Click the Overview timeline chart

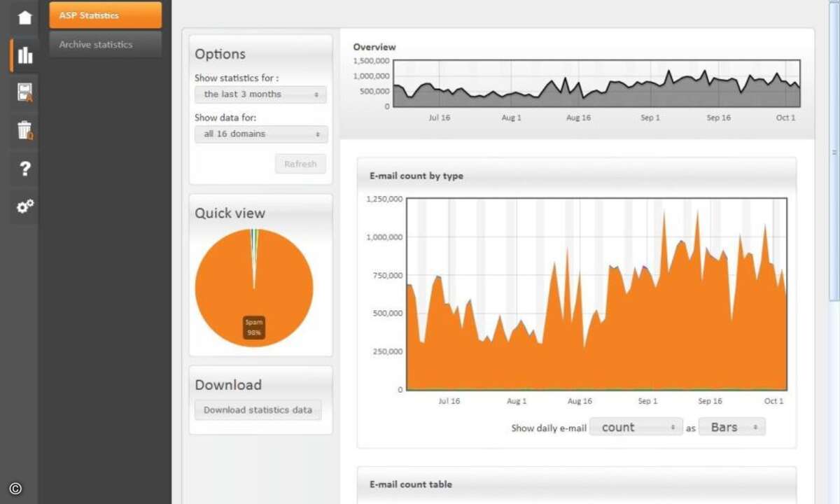596,83
